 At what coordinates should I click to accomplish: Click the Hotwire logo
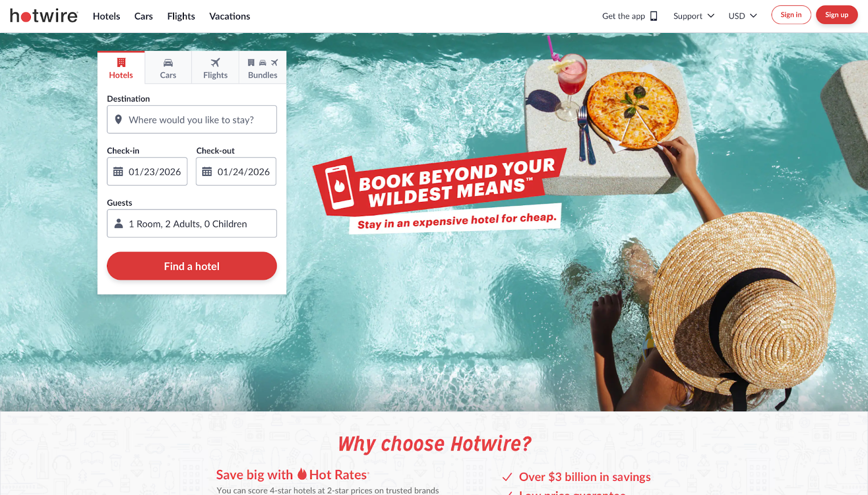44,16
